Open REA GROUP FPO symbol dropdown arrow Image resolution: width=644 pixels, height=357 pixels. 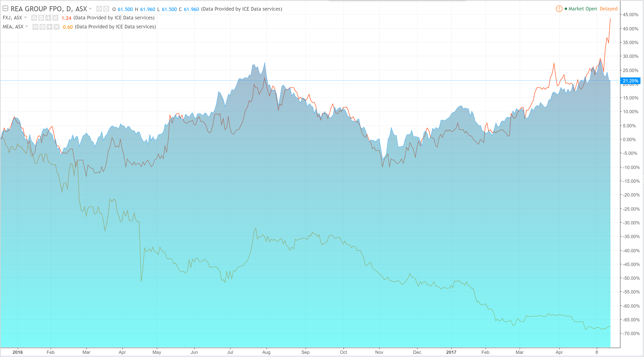pyautogui.click(x=91, y=9)
